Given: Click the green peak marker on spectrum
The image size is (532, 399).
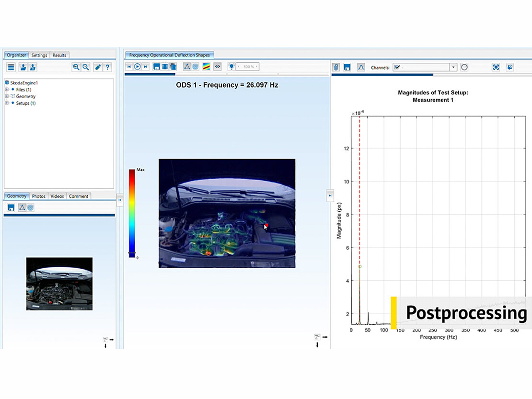Looking at the screenshot, I should (x=360, y=266).
